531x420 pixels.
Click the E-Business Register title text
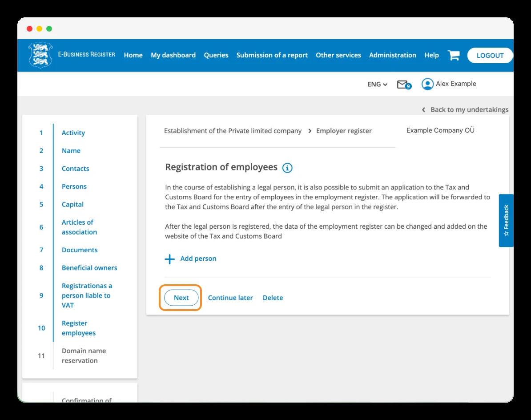(x=86, y=55)
